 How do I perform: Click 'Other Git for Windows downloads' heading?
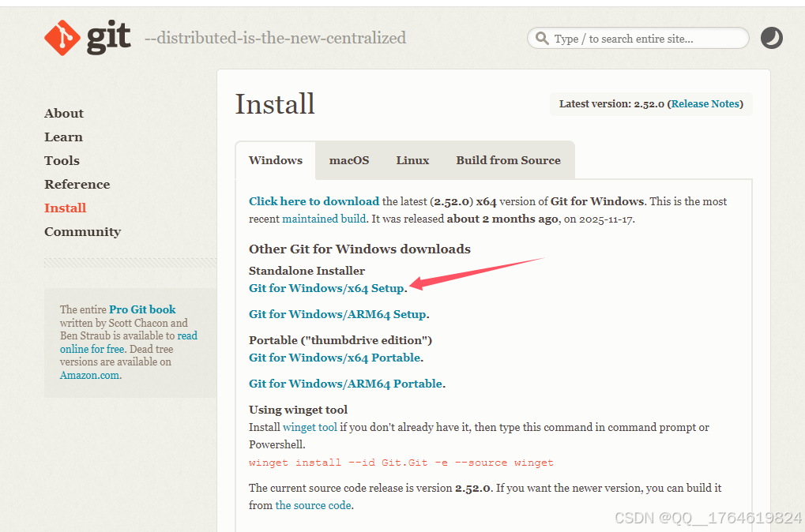pyautogui.click(x=360, y=249)
